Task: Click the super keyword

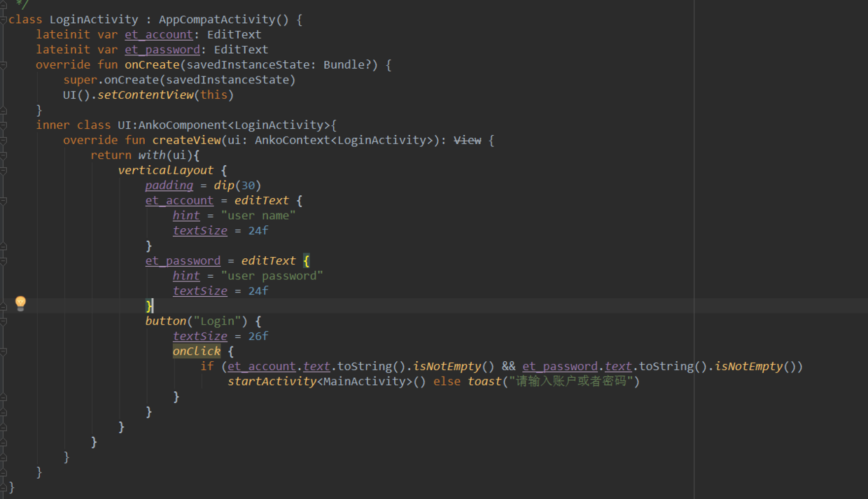Action: click(80, 80)
